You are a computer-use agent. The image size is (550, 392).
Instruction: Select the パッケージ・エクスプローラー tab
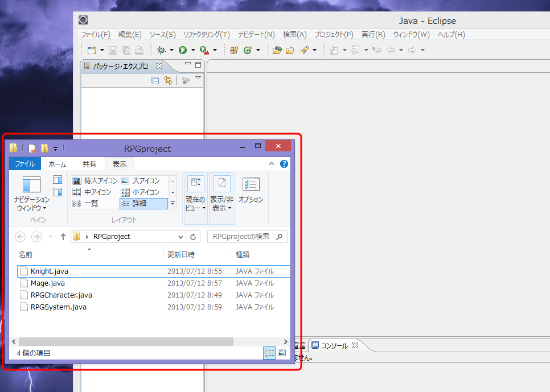coord(120,66)
